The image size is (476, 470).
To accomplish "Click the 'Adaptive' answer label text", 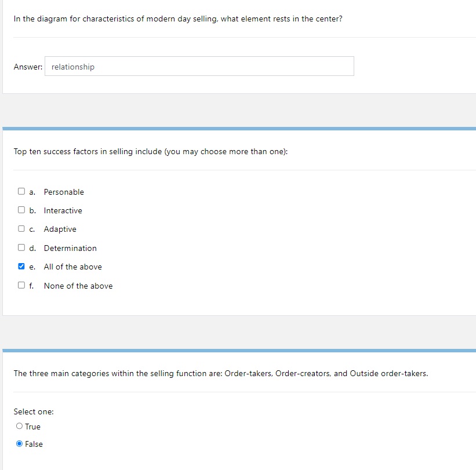I will pyautogui.click(x=60, y=229).
